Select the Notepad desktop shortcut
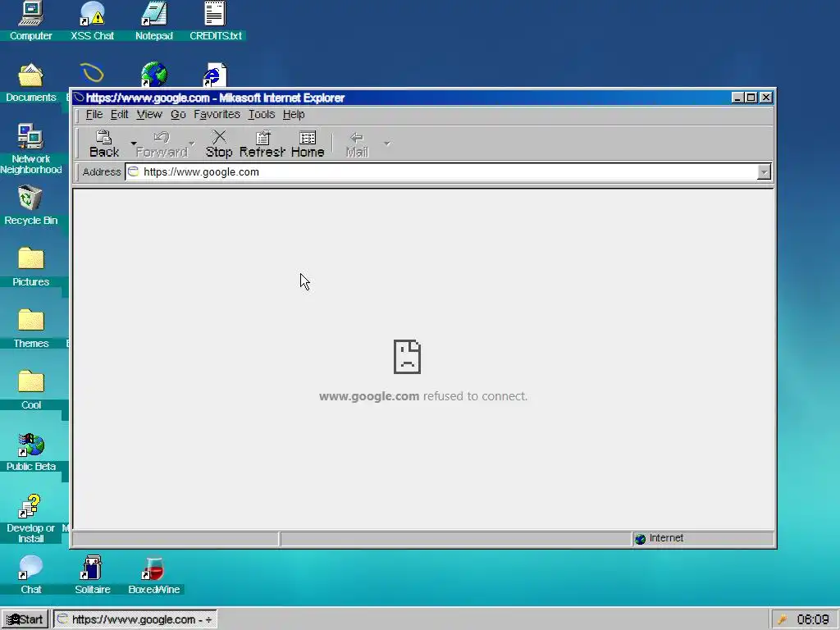 click(x=153, y=21)
